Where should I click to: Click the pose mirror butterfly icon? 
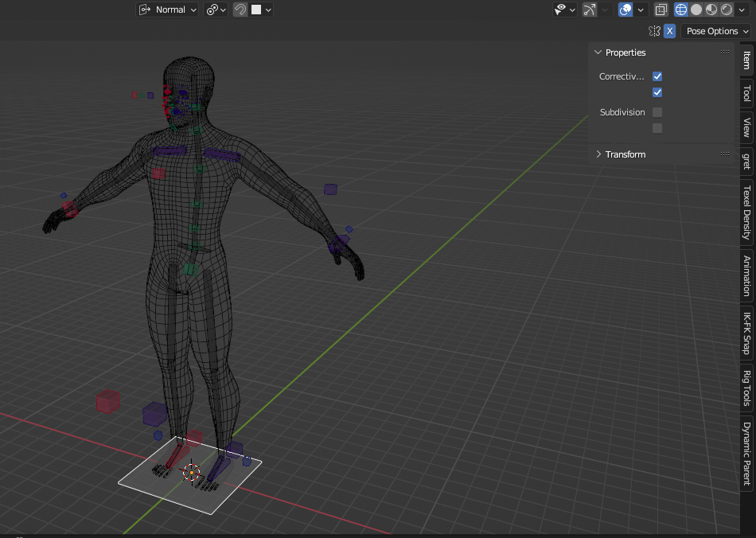[x=654, y=31]
